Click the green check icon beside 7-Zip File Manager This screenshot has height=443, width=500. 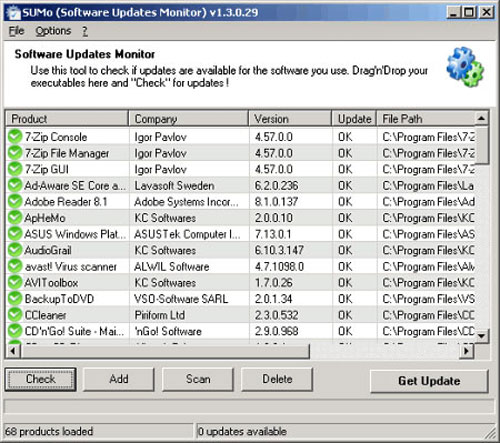coord(15,153)
